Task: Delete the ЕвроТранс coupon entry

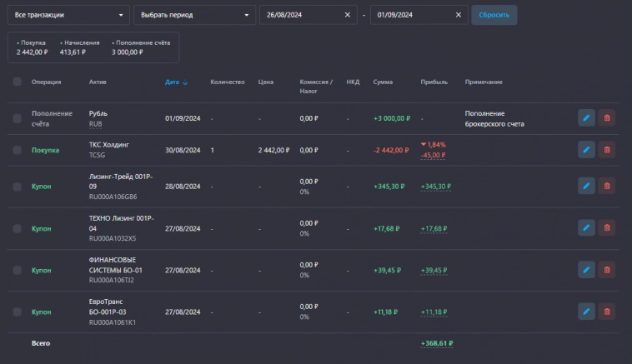Action: (606, 312)
